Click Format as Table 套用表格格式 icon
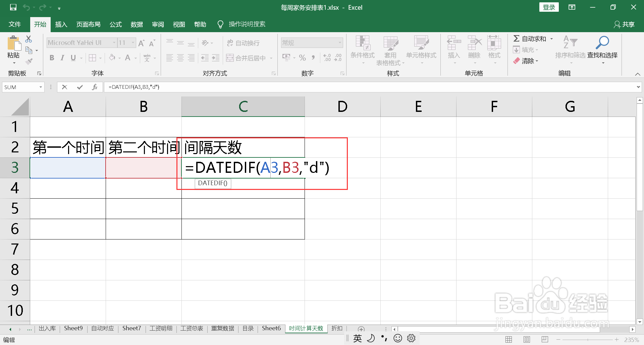Viewport: 644px width, 345px height. [391, 43]
